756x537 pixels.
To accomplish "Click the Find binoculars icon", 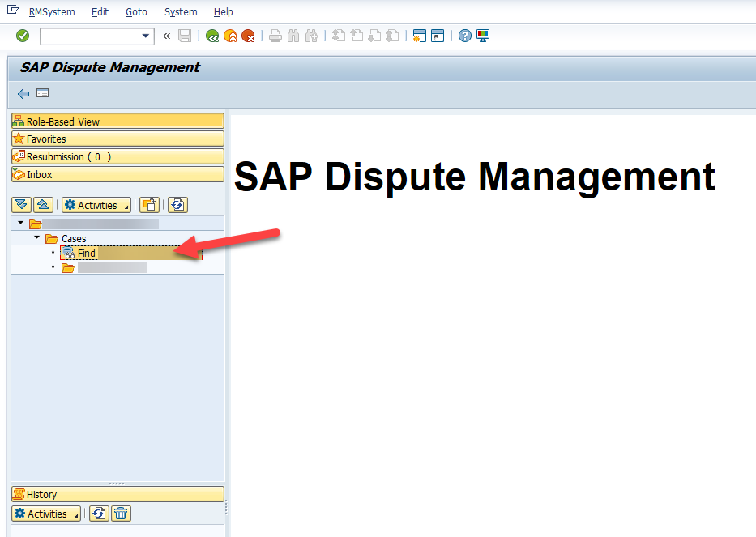I will [x=293, y=36].
